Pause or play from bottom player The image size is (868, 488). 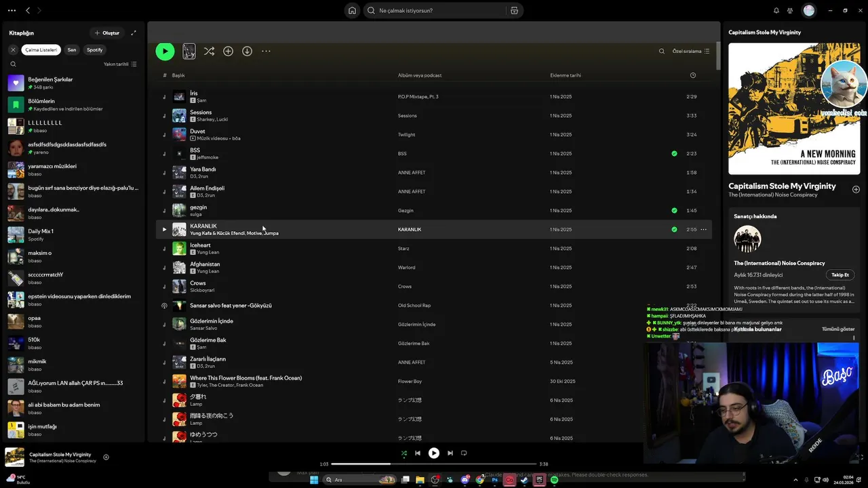tap(434, 453)
